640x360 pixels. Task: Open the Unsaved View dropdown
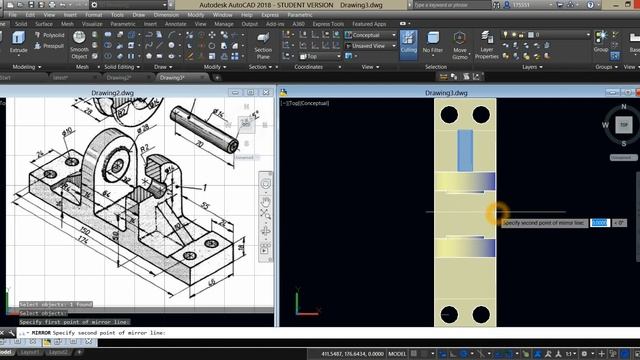[370, 46]
